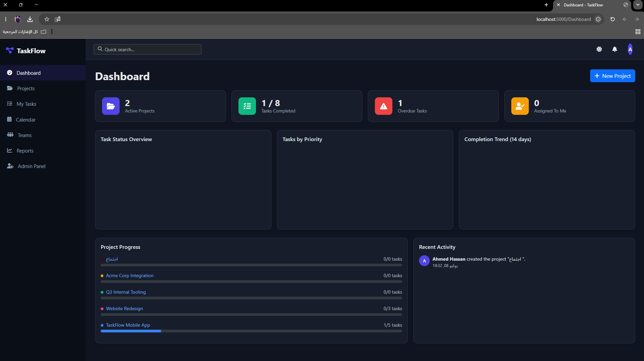Click the orange Assigned To Me icon

pyautogui.click(x=520, y=106)
